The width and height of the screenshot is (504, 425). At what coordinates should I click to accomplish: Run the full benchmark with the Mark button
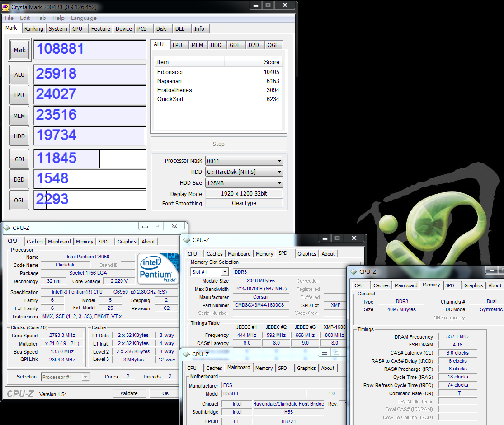tap(19, 50)
